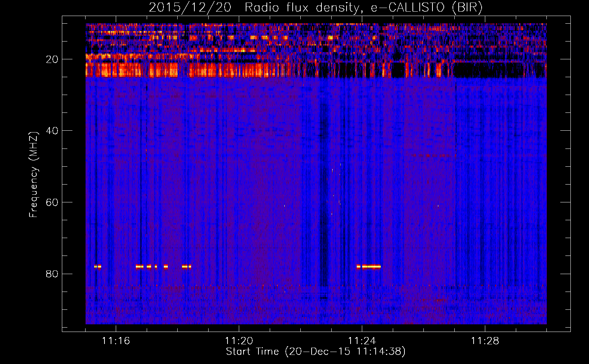Image resolution: width=589 pixels, height=364 pixels.
Task: Click the 11:28 time tick label
Action: pos(485,341)
